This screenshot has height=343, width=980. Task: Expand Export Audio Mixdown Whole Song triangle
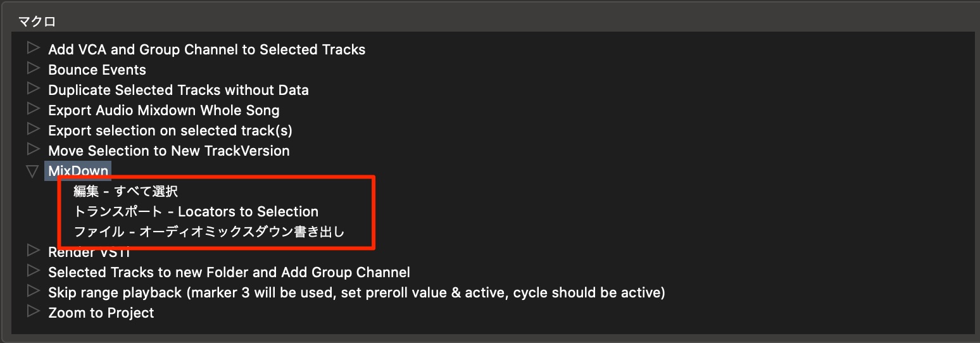tap(33, 109)
